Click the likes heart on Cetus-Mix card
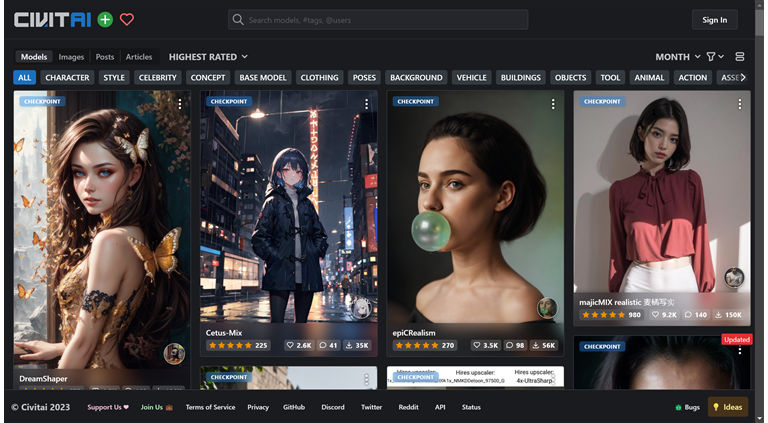Image resolution: width=768 pixels, height=423 pixels. click(x=291, y=345)
